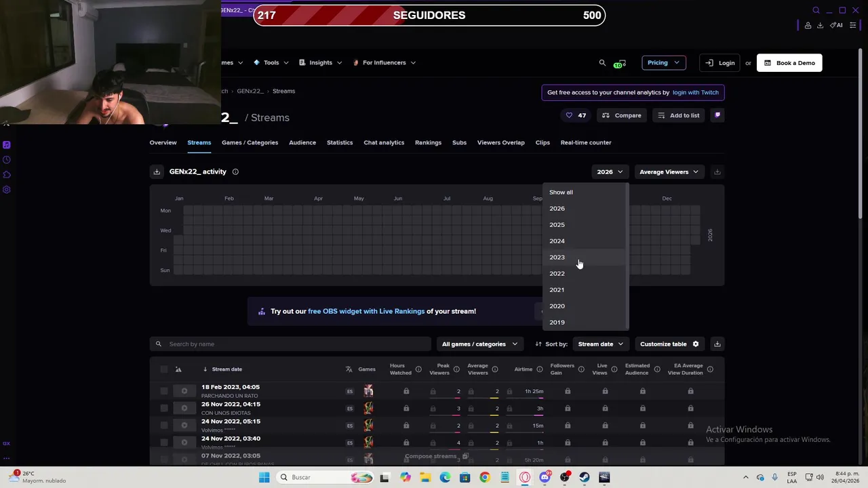Screen dimensions: 868x488
Task: Toggle the select-all checkbox in table header
Action: pos(164,369)
